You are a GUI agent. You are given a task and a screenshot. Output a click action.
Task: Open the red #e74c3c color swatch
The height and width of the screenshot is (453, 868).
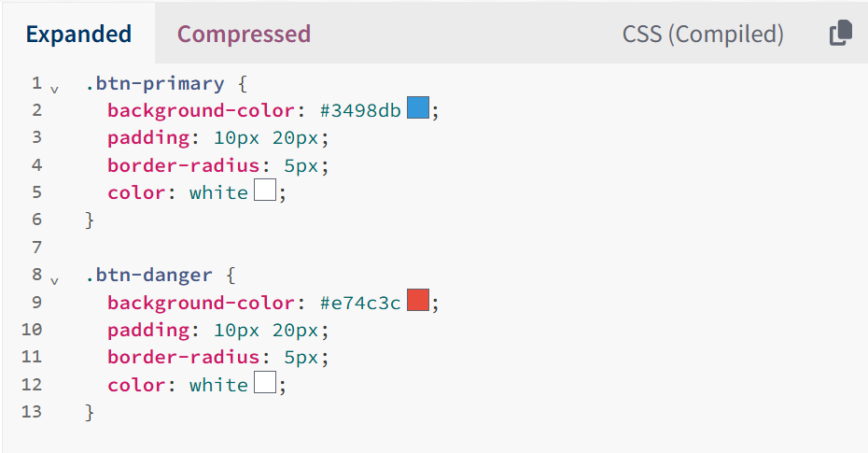pyautogui.click(x=418, y=300)
